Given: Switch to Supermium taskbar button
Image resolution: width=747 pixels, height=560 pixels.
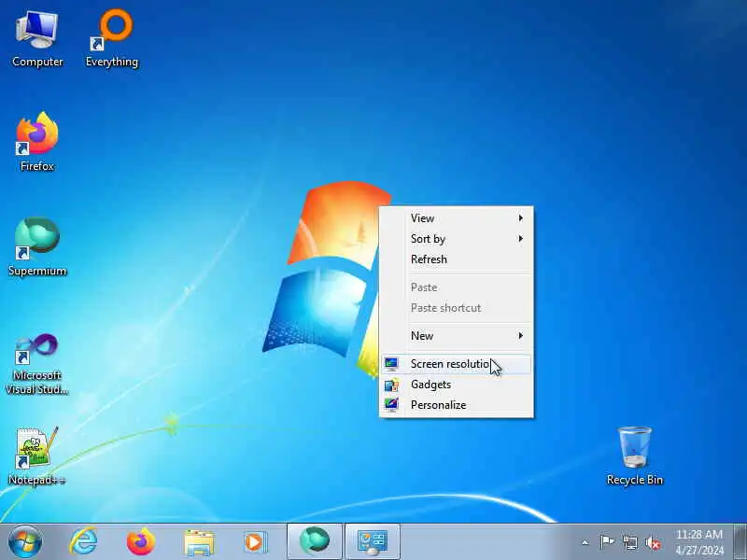Looking at the screenshot, I should tap(315, 541).
